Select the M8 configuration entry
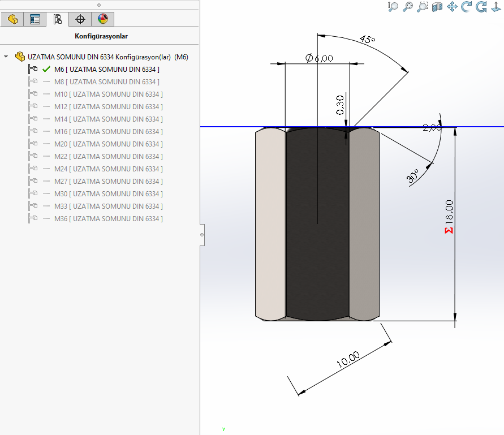Viewport: 504px width, 435px height. point(107,82)
